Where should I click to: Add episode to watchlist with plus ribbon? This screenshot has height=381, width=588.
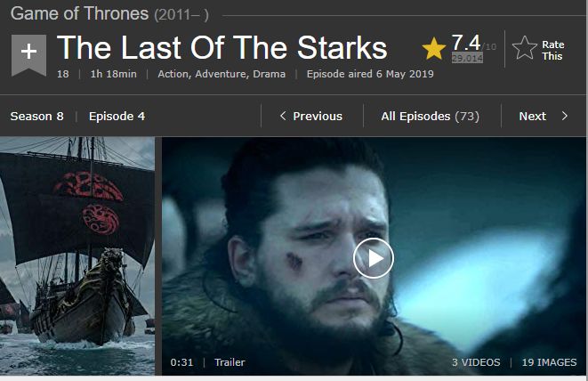(x=28, y=54)
